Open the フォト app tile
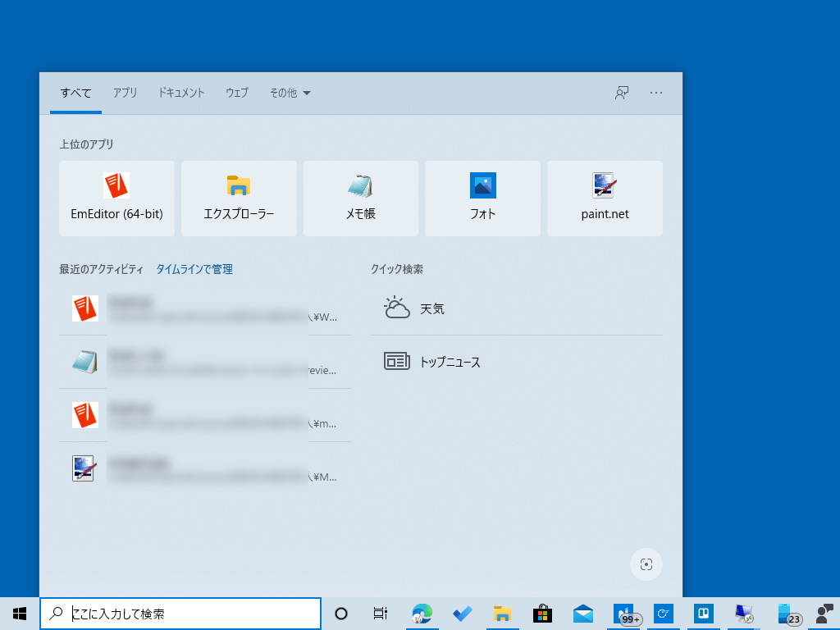 coord(482,199)
